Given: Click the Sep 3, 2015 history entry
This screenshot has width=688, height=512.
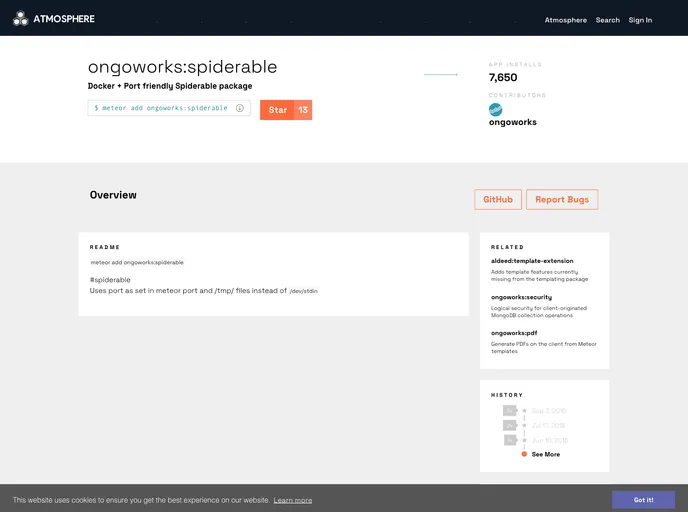Looking at the screenshot, I should (x=548, y=411).
